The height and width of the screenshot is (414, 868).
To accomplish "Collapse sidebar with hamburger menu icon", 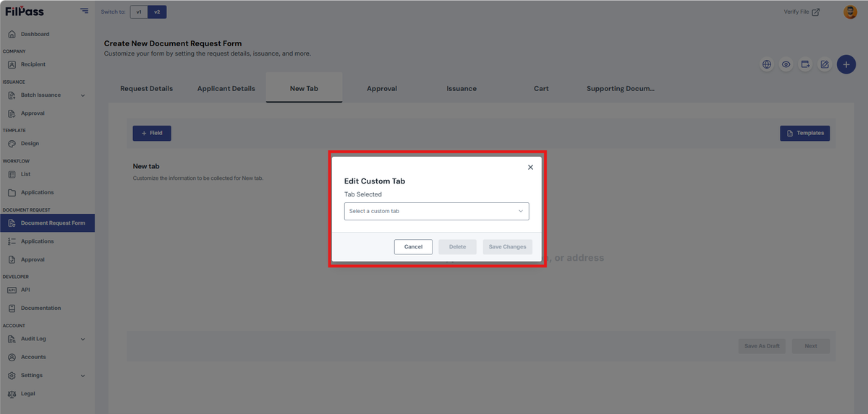I will click(85, 11).
